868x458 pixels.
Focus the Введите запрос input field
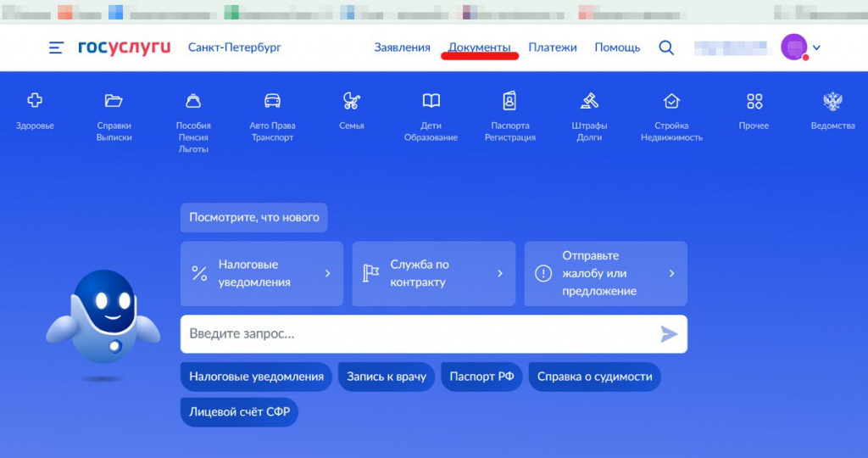[434, 334]
